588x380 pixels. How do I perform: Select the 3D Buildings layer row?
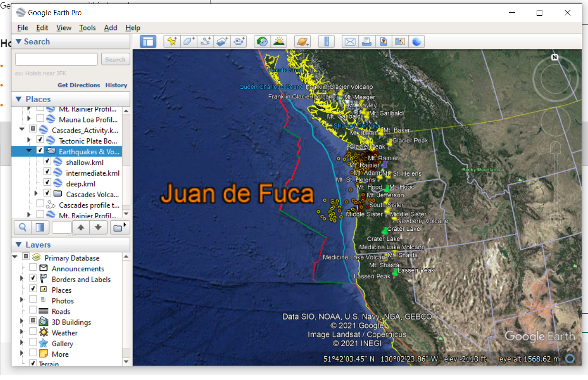[x=71, y=322]
